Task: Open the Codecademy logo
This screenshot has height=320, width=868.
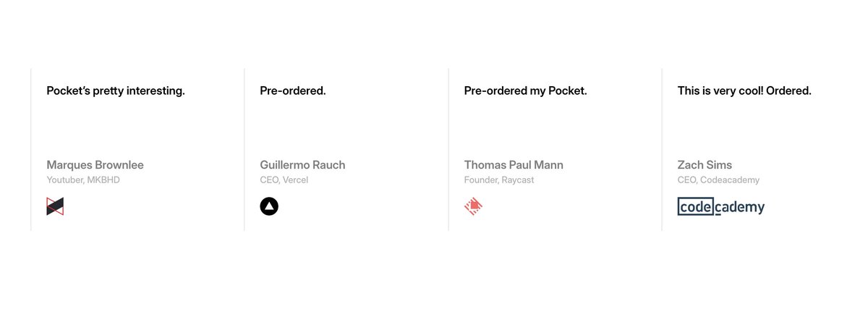Action: (x=720, y=207)
